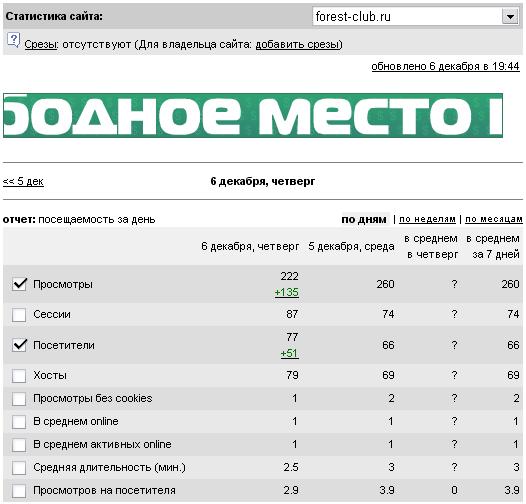Click the 2.9 value in Просмотров на посетителя
526x504 pixels.
point(291,490)
